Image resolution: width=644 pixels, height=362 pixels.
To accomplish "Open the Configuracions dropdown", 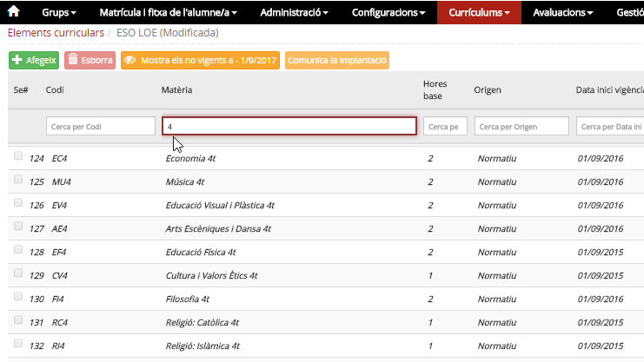I will [388, 12].
